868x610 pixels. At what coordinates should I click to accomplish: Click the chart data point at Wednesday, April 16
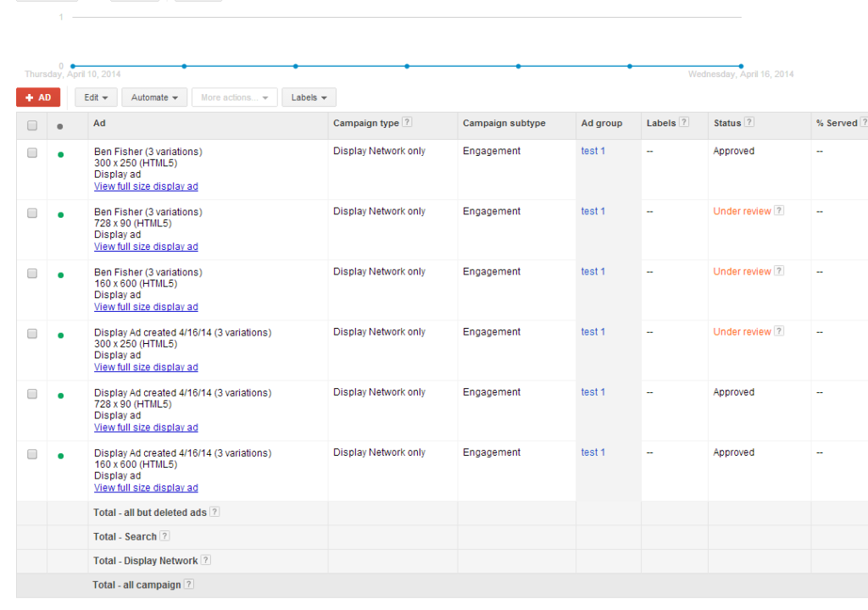[x=741, y=65]
